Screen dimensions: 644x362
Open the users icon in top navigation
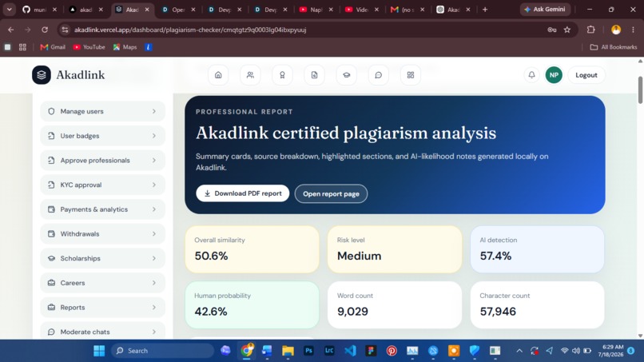[x=250, y=75]
